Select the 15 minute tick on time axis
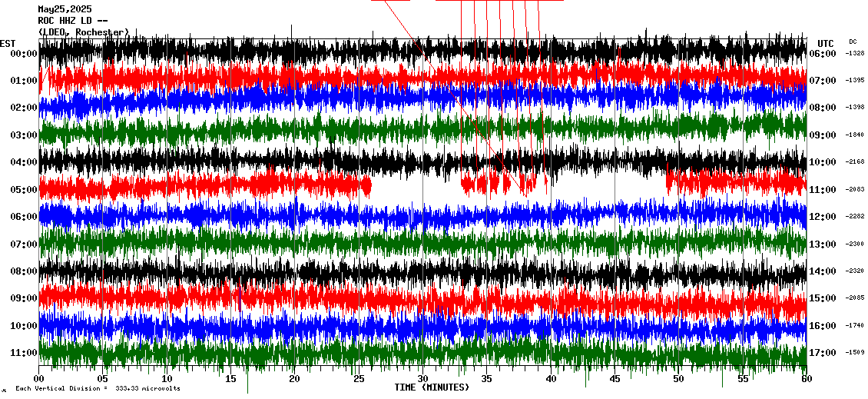Viewport: 868px width, 399px height. coord(230,379)
